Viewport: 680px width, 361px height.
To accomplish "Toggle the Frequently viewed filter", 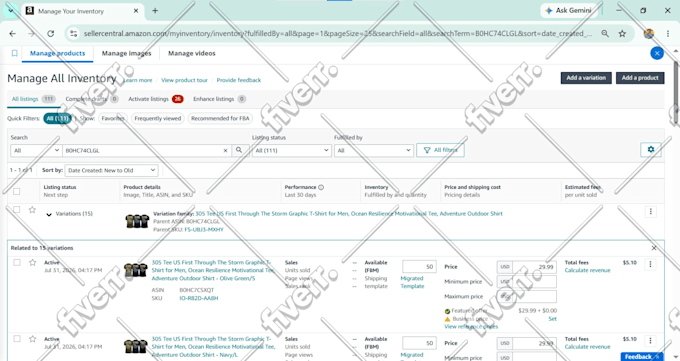I will pos(157,118).
